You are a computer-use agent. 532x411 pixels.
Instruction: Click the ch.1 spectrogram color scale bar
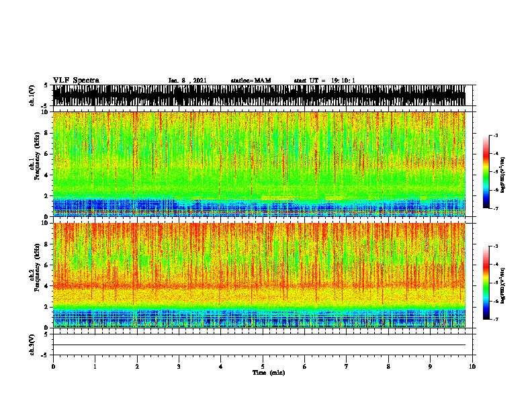click(x=486, y=172)
